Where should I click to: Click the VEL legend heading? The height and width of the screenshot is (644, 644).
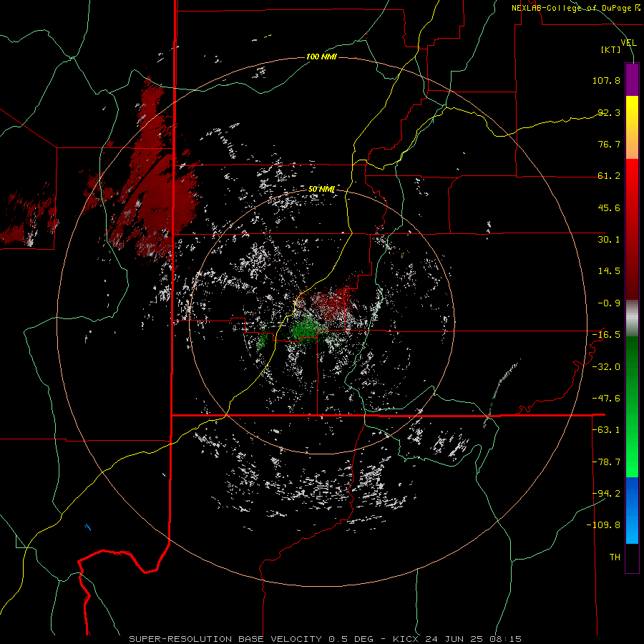pos(629,43)
